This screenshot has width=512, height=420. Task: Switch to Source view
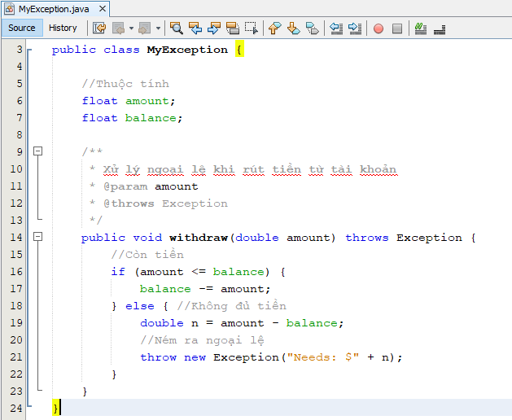pos(21,28)
